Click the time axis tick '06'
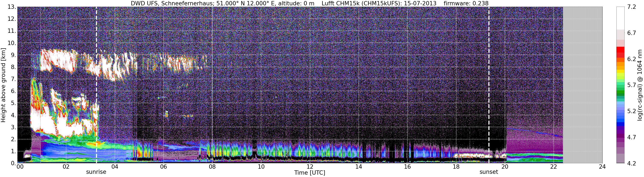The height and width of the screenshot is (177, 644). [x=164, y=167]
